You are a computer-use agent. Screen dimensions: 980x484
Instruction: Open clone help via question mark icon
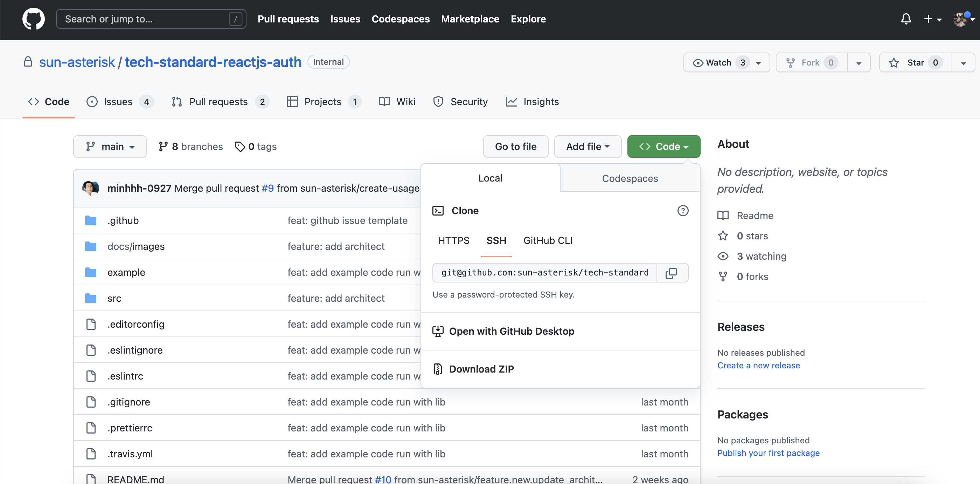(x=683, y=211)
